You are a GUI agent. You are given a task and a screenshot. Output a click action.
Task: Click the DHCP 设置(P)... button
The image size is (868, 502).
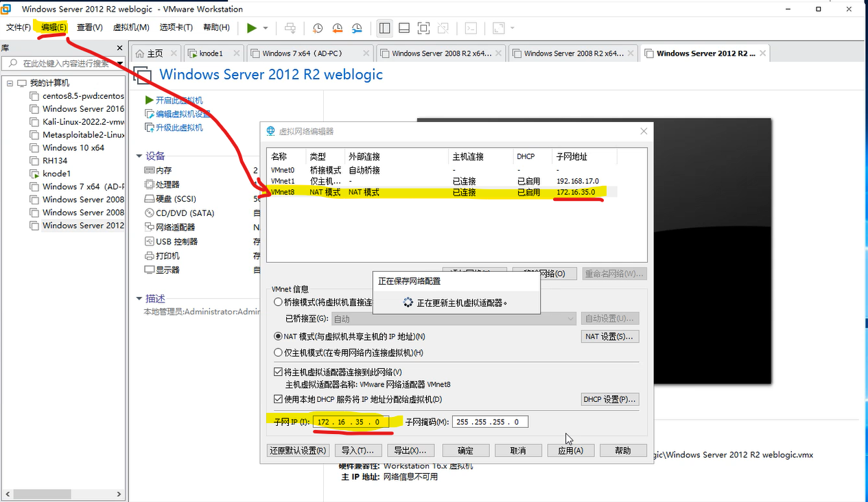tap(610, 399)
